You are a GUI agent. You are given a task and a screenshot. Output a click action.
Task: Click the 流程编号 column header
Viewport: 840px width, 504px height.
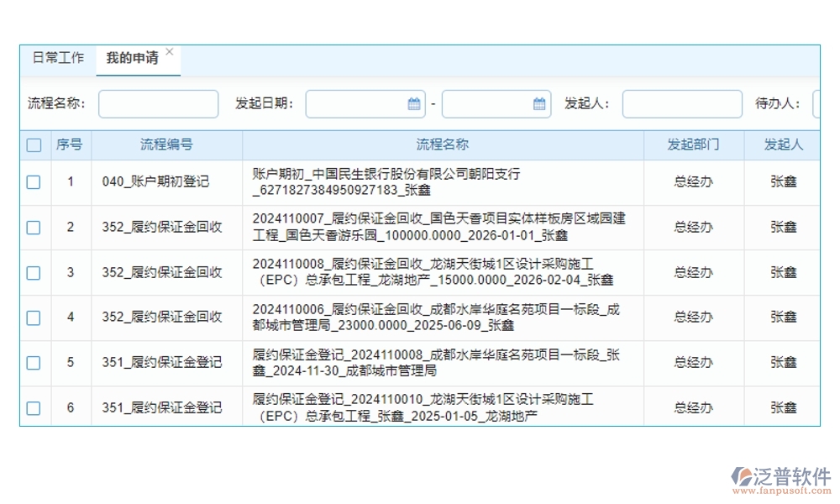click(x=165, y=144)
